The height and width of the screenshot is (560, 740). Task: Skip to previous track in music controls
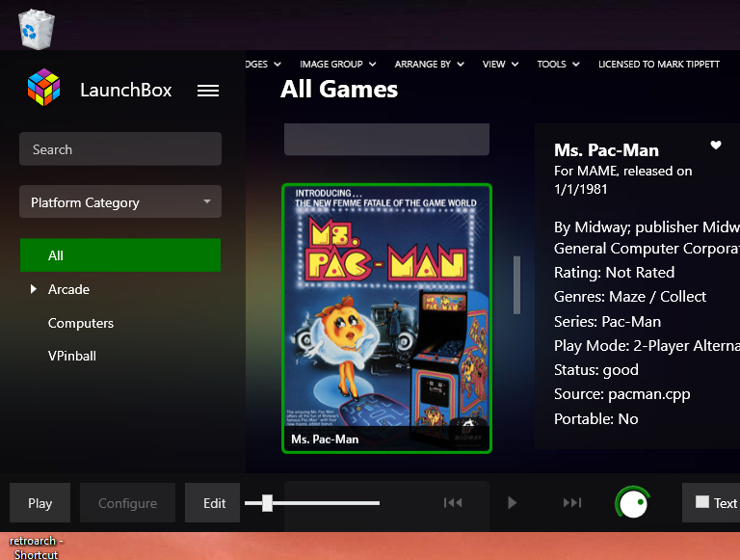[453, 503]
